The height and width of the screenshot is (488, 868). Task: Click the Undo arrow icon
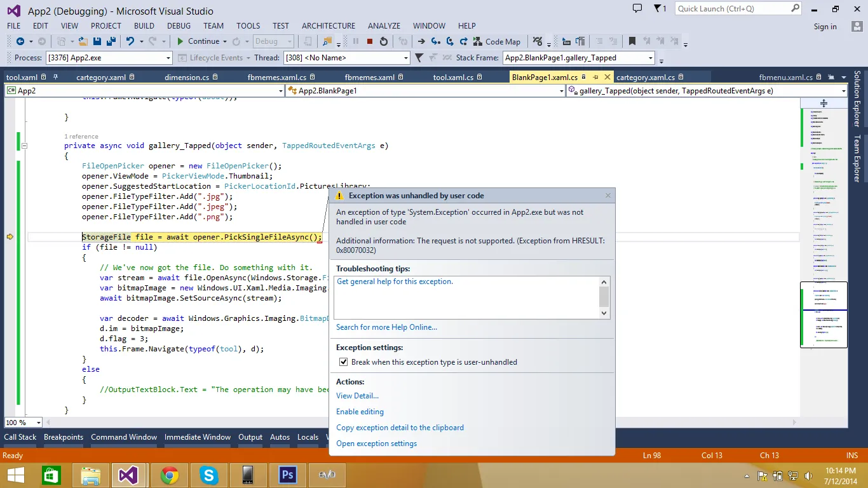click(x=130, y=41)
